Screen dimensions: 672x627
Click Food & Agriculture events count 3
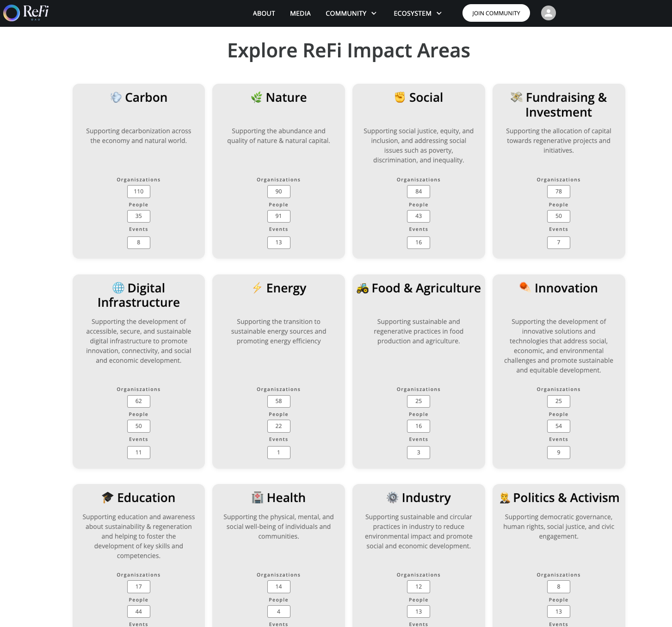(419, 453)
